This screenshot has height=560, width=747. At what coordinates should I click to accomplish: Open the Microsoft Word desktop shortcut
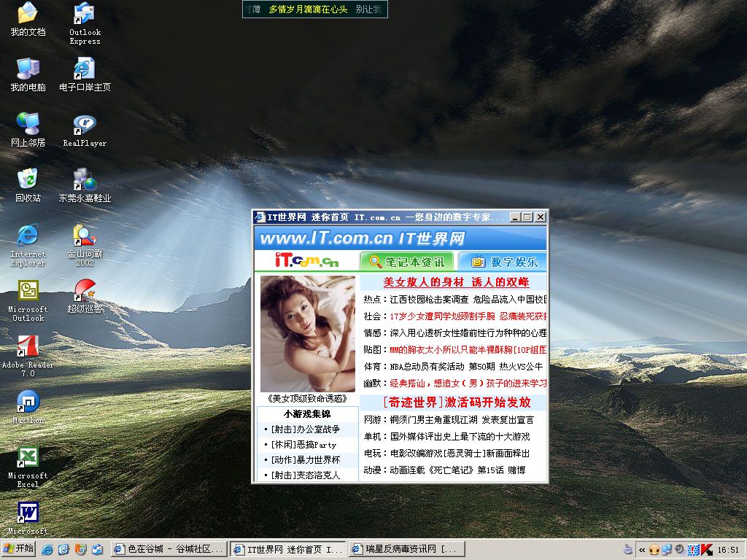pyautogui.click(x=28, y=518)
